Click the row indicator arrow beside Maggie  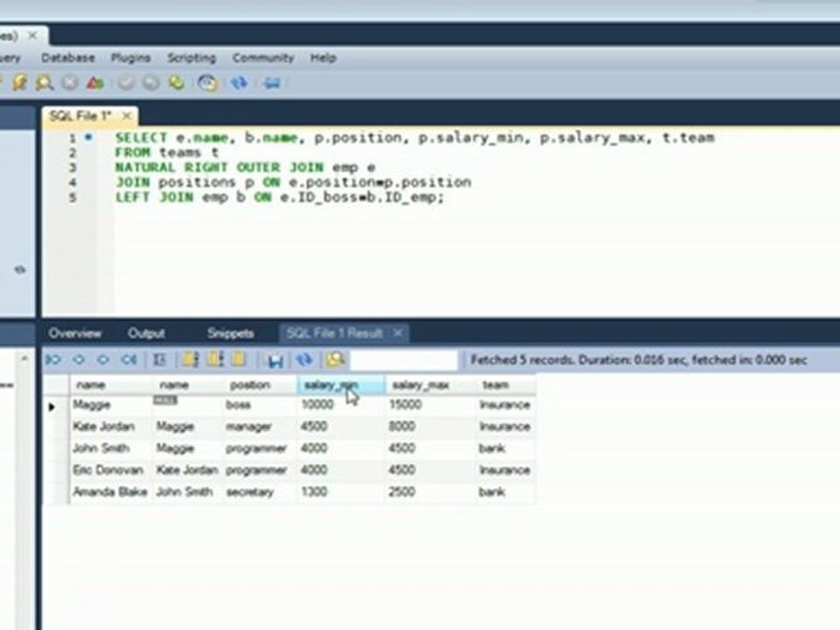[52, 407]
